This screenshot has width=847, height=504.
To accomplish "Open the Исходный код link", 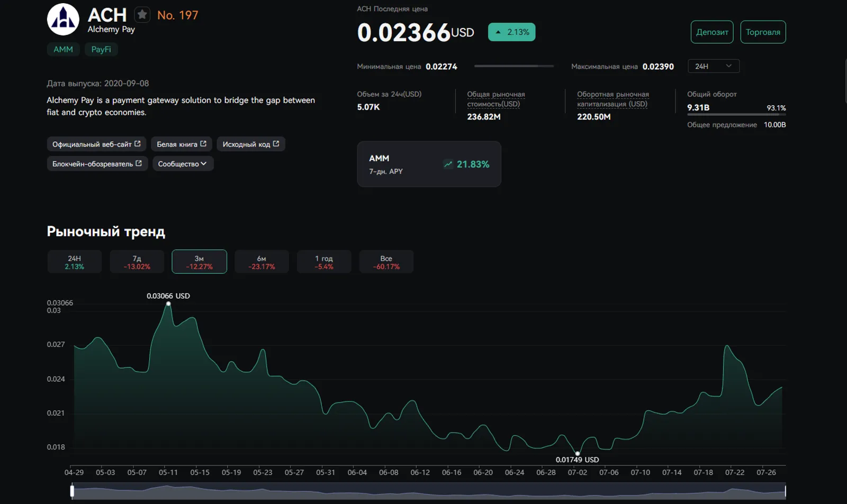I will click(251, 144).
